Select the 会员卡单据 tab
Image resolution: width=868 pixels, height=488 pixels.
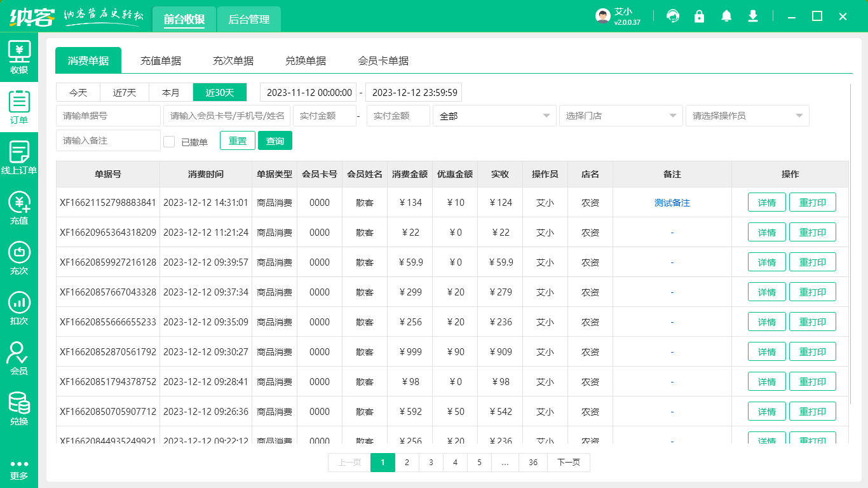coord(383,60)
